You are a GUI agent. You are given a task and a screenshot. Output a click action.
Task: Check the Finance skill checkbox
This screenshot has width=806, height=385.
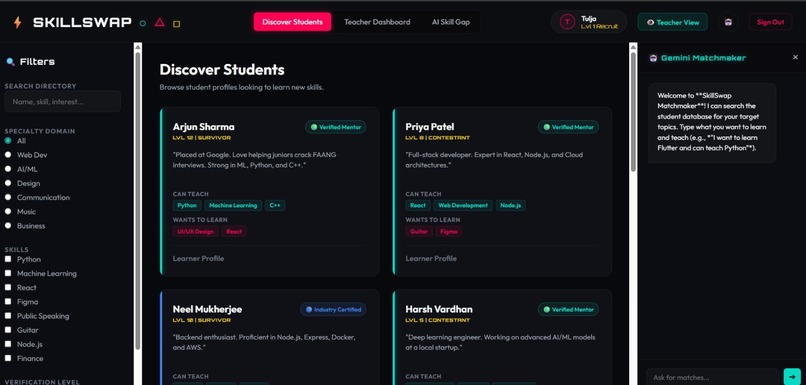click(8, 358)
